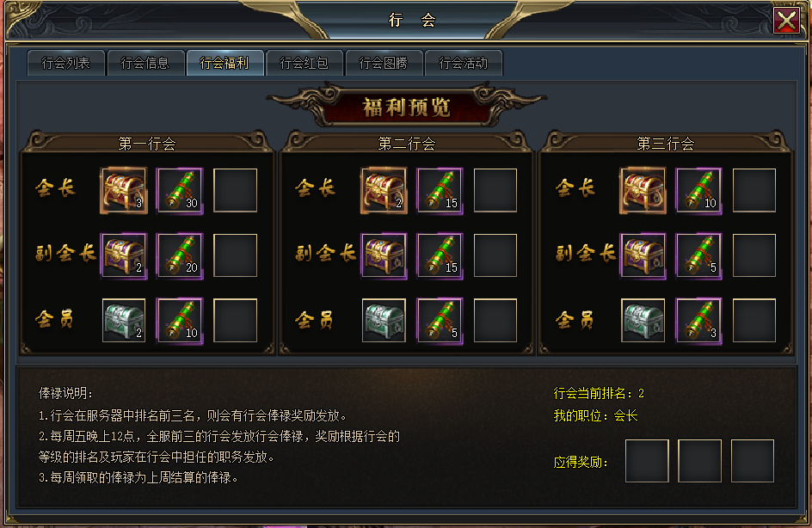Click the red-gold chest for 第一行会 会长
812x528 pixels.
[x=124, y=191]
